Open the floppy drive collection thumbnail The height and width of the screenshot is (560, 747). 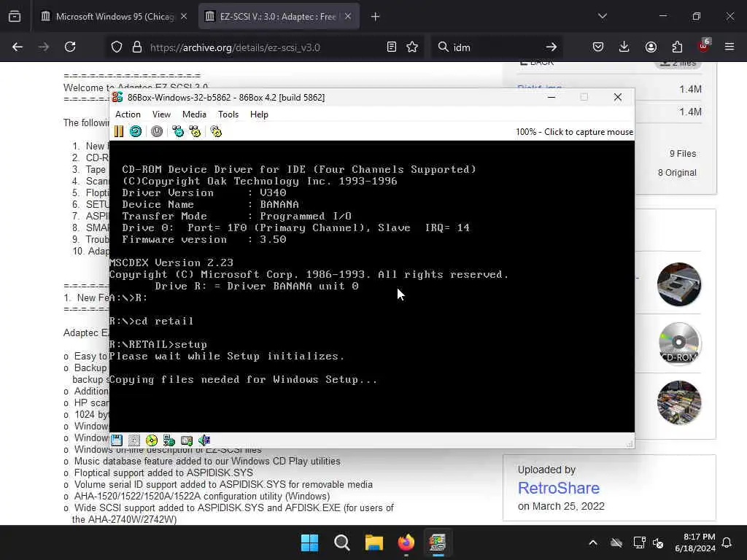point(679,284)
